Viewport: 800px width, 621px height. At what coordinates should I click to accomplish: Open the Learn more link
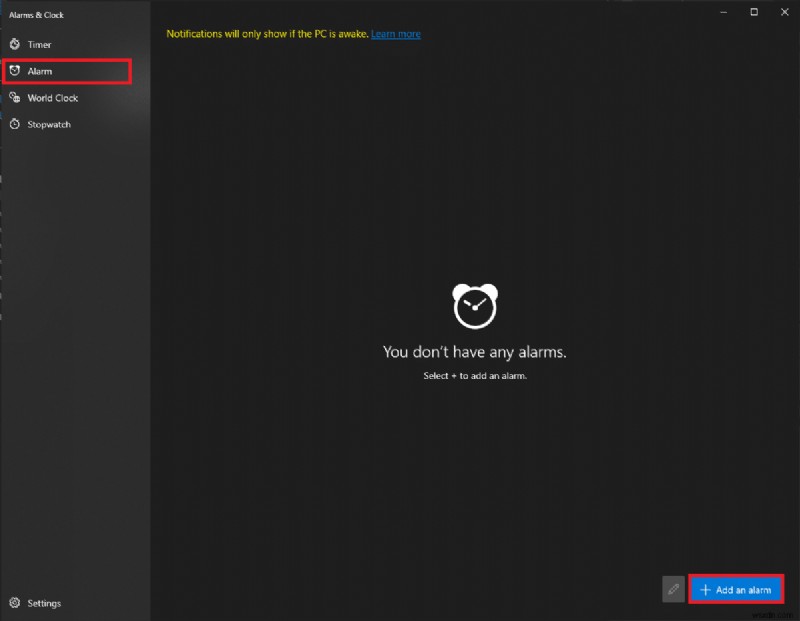395,33
